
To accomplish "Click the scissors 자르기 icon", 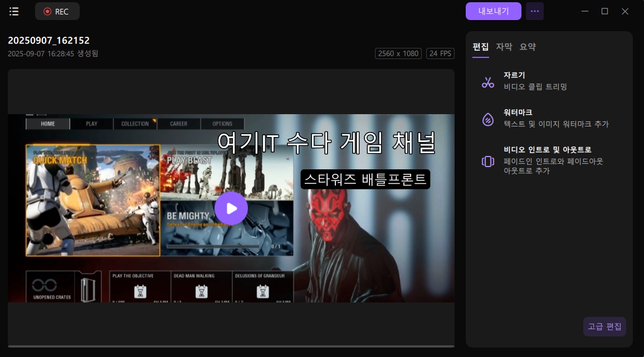I will tap(488, 82).
